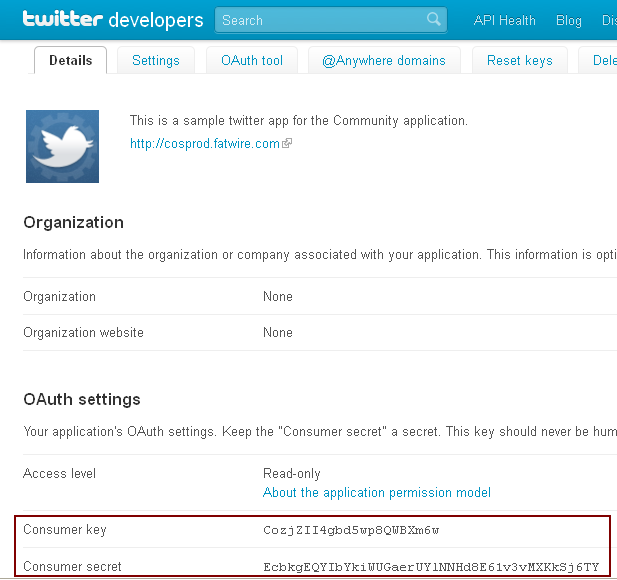
Task: Click the OAuth settings heading
Action: click(82, 399)
